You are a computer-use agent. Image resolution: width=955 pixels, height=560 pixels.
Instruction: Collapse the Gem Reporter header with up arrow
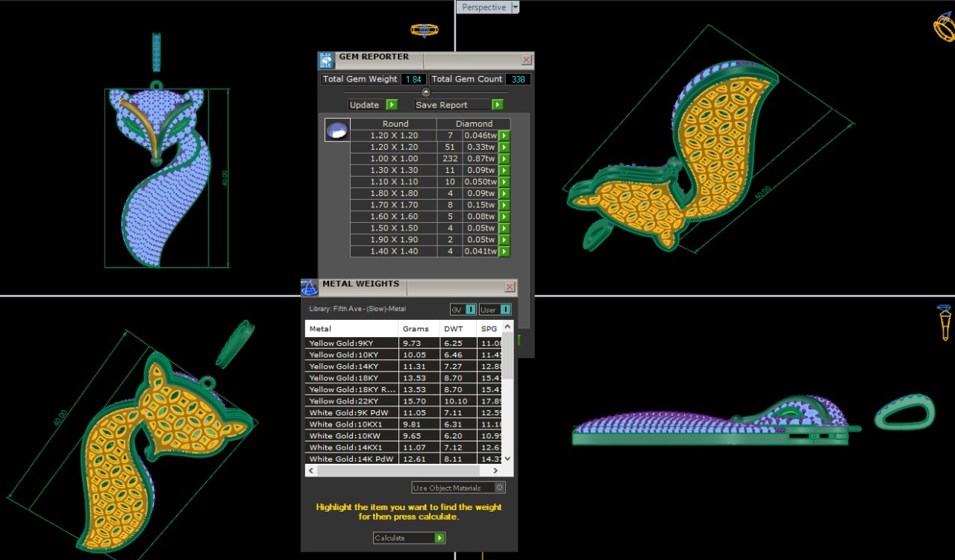tap(426, 92)
